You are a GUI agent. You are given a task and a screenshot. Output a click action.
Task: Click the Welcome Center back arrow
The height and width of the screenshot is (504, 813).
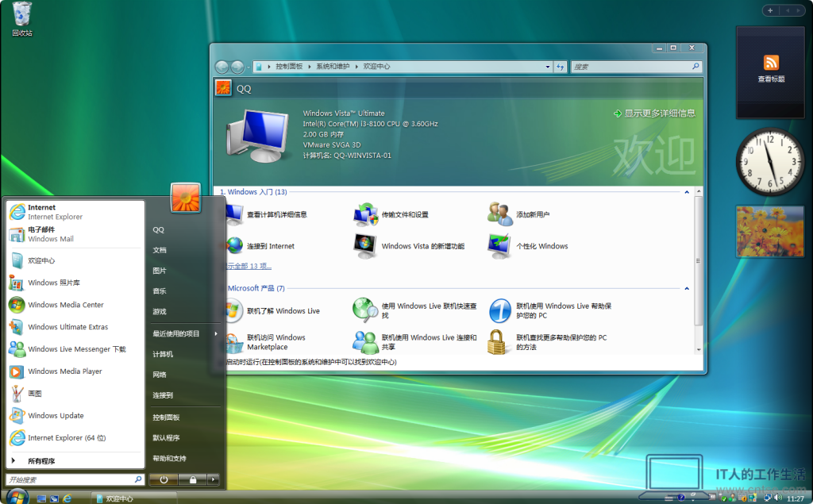222,67
